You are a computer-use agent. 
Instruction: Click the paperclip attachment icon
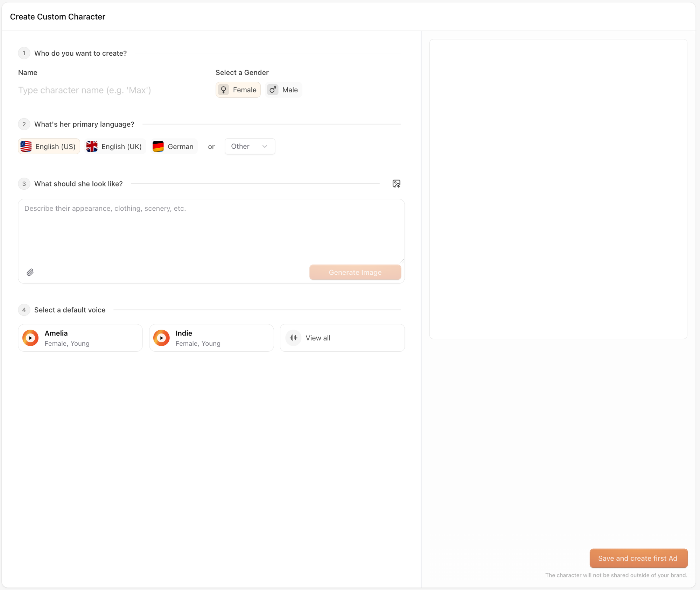click(30, 272)
